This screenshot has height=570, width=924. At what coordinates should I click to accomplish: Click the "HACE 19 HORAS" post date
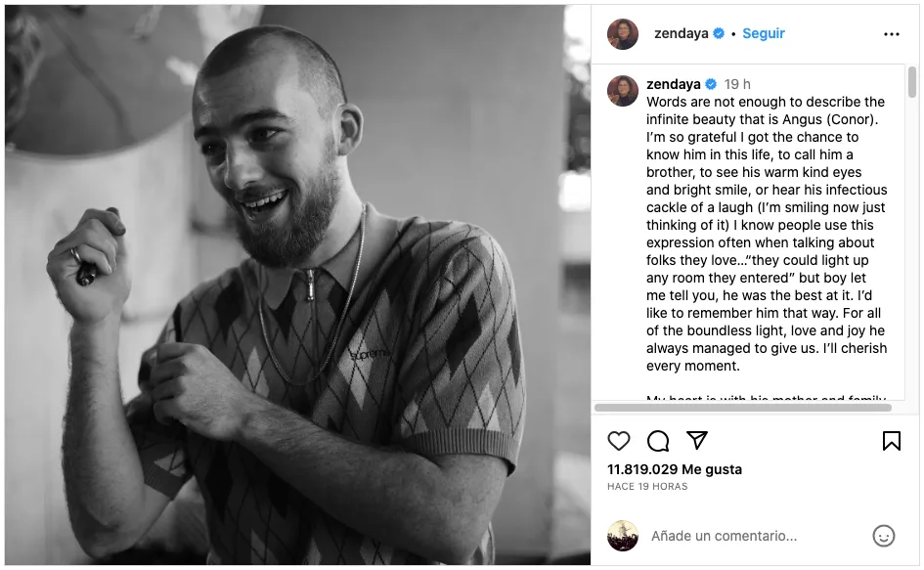coord(647,486)
